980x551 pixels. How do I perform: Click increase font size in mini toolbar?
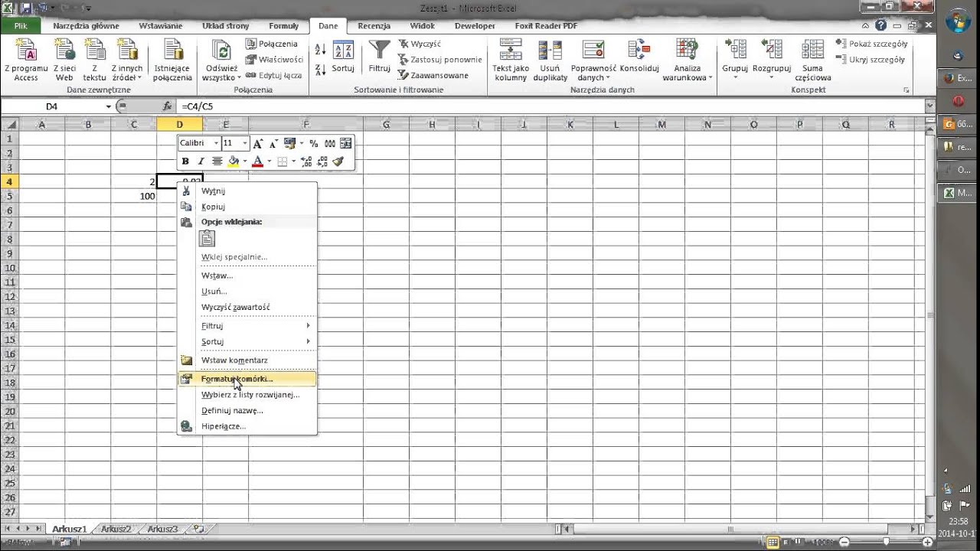pyautogui.click(x=257, y=143)
